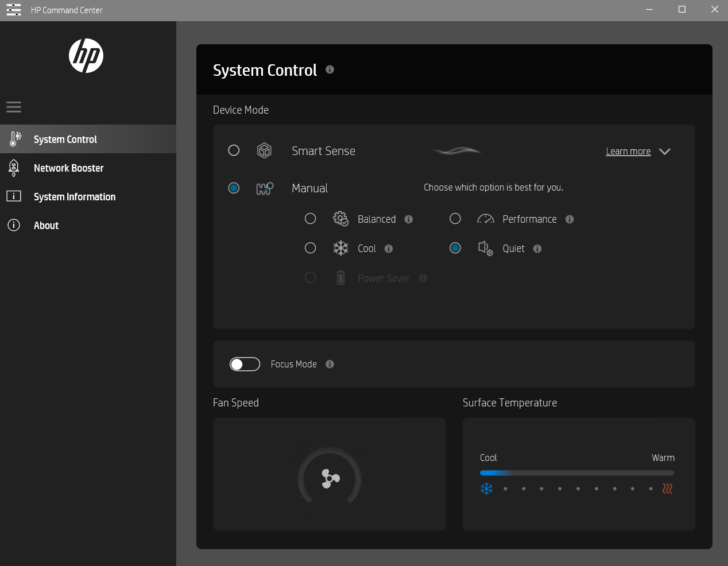This screenshot has height=566, width=728.
Task: Open the Network Booster page
Action: click(x=69, y=168)
